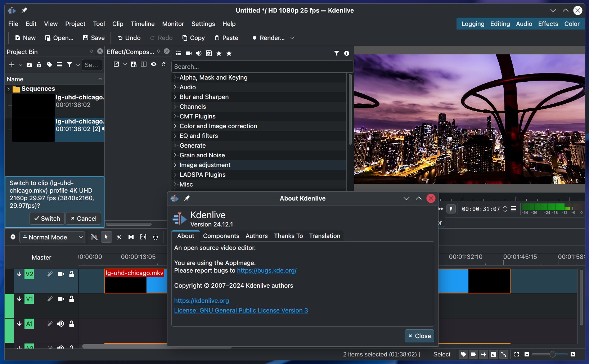Save effect stack icon in Effect/Composition panel
The width and height of the screenshot is (589, 364).
134,64
